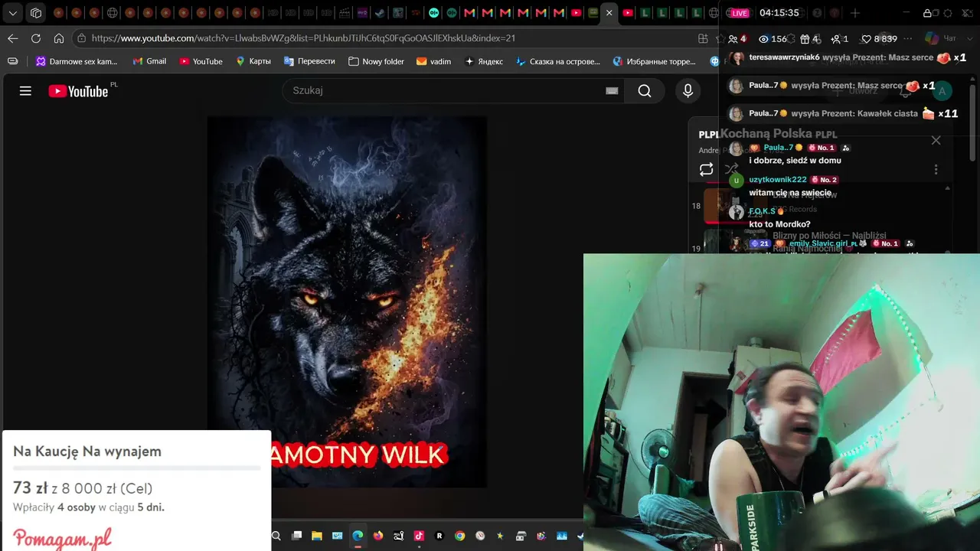Viewport: 980px width, 551px height.
Task: Click the YouTube search magnifier button
Action: (x=645, y=90)
